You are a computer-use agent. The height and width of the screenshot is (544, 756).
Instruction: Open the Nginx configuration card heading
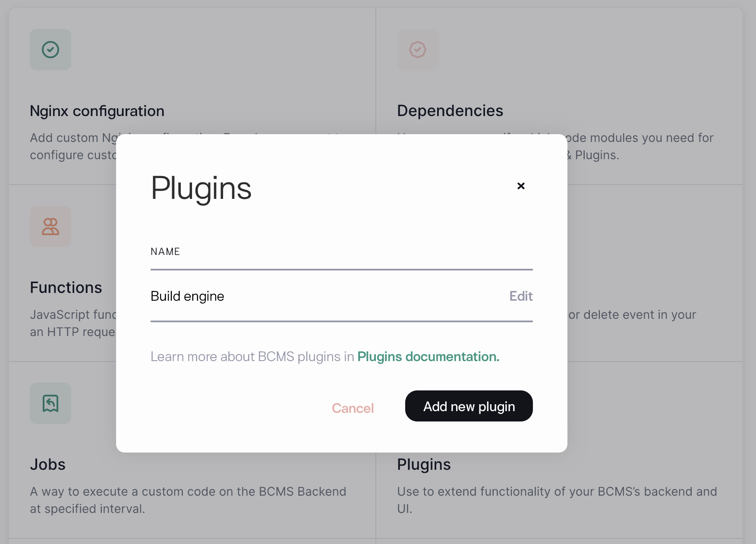[97, 111]
